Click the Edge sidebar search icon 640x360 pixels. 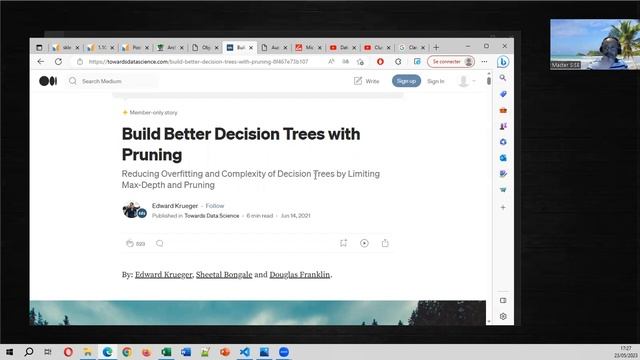click(503, 78)
